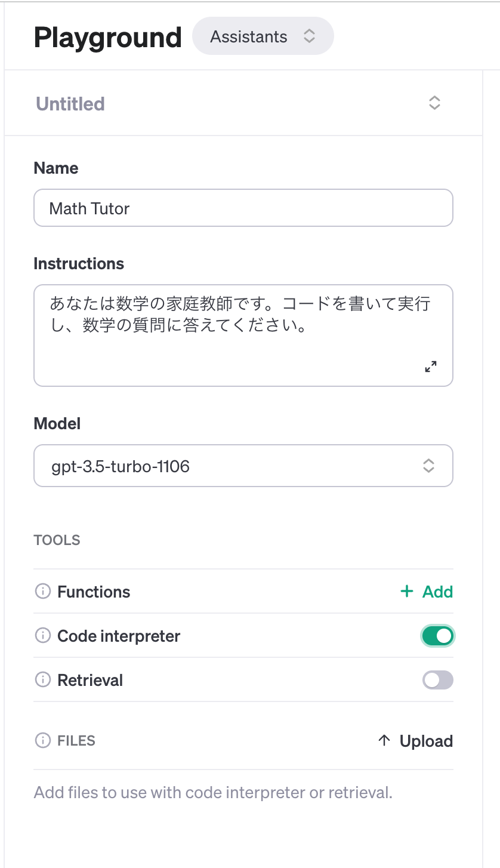Click the info icon beside Functions
500x868 pixels.
42,592
